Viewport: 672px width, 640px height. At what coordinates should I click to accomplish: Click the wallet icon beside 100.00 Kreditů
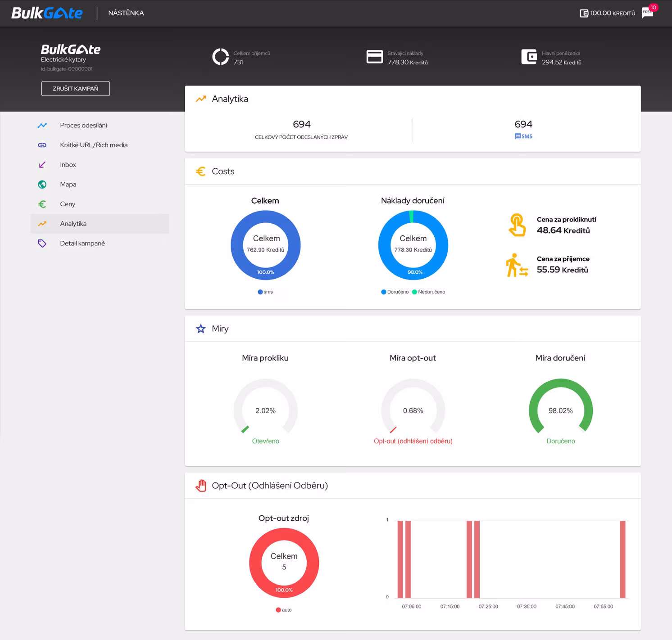pyautogui.click(x=584, y=13)
